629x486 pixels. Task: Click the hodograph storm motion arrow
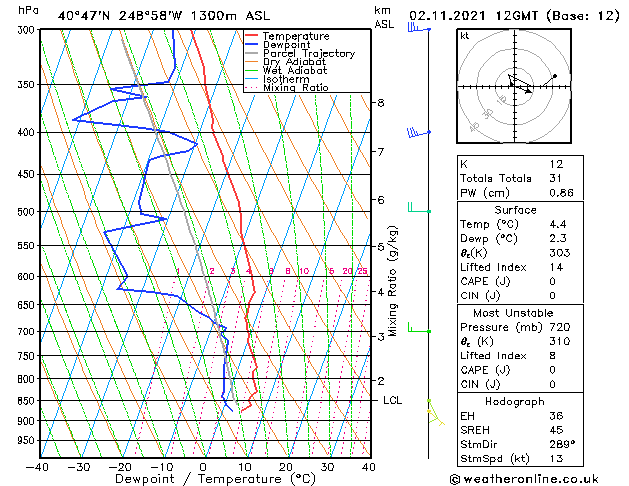click(x=520, y=85)
